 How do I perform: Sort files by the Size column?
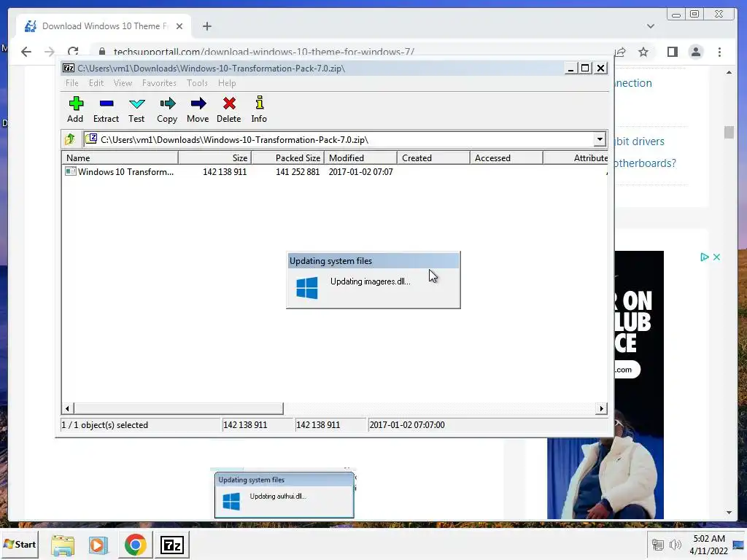(x=214, y=157)
